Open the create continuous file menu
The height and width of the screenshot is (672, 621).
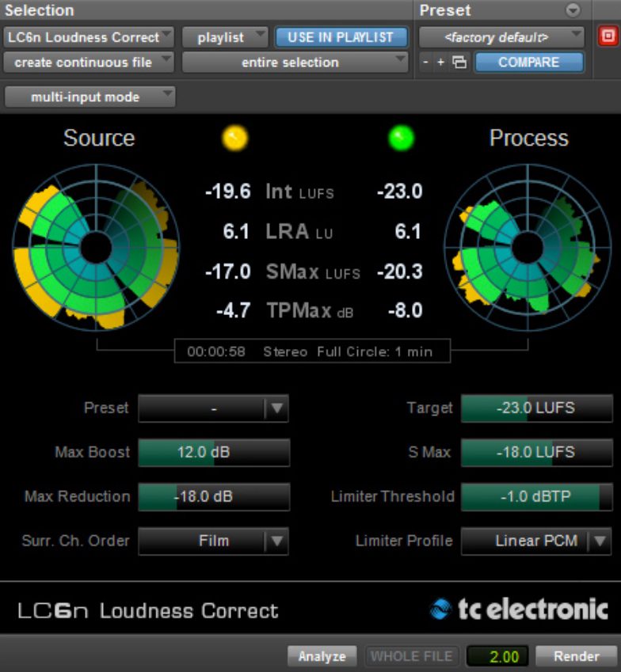(x=89, y=62)
